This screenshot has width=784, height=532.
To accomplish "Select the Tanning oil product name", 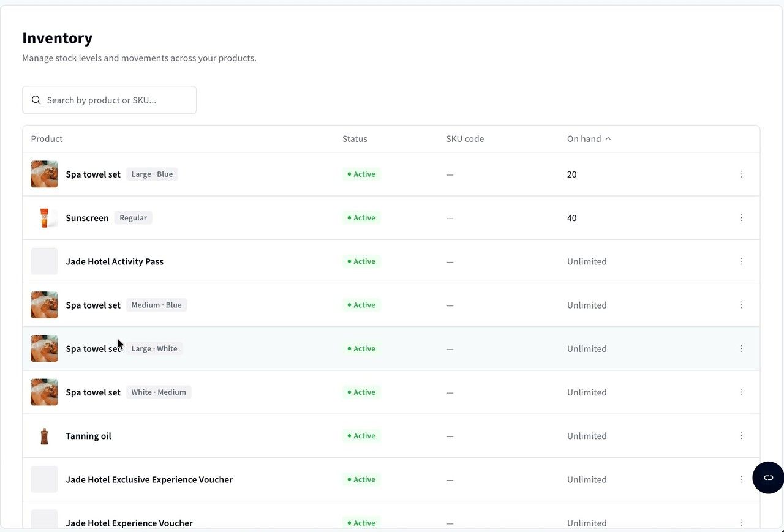I will click(88, 436).
